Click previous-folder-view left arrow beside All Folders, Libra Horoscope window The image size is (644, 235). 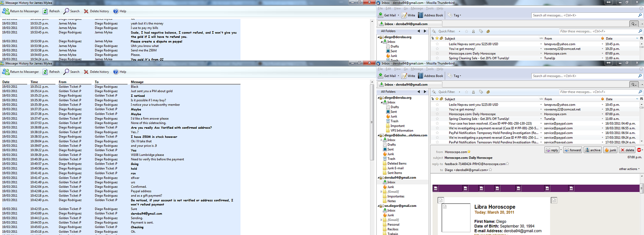419,92
